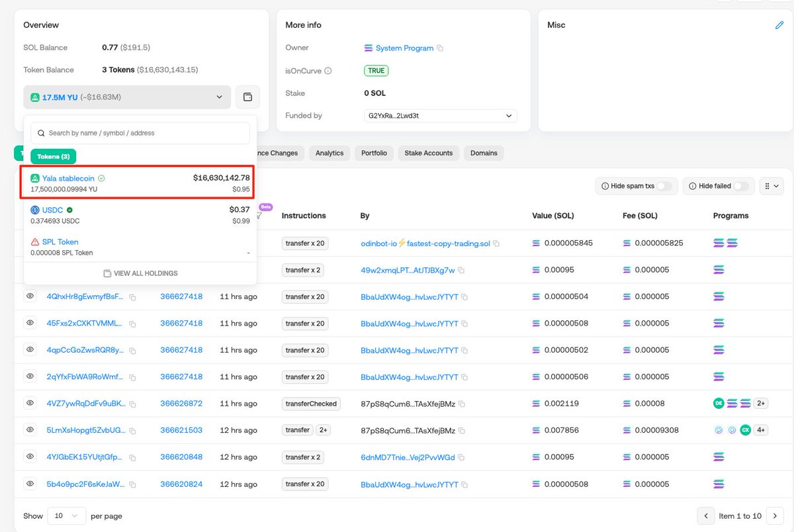Open the System Program owner link

point(404,48)
